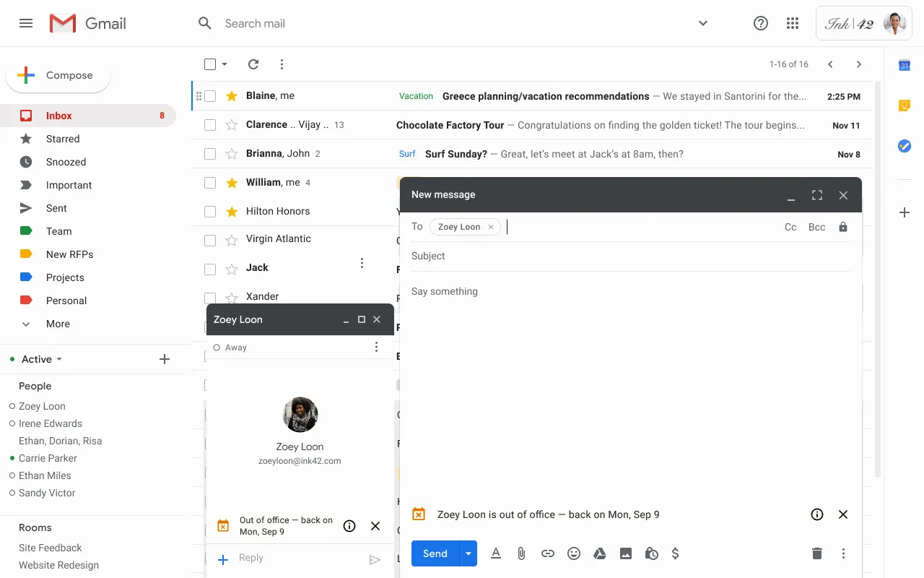Screen dimensions: 924x578
Task: Open advanced search options dropdown
Action: point(702,22)
